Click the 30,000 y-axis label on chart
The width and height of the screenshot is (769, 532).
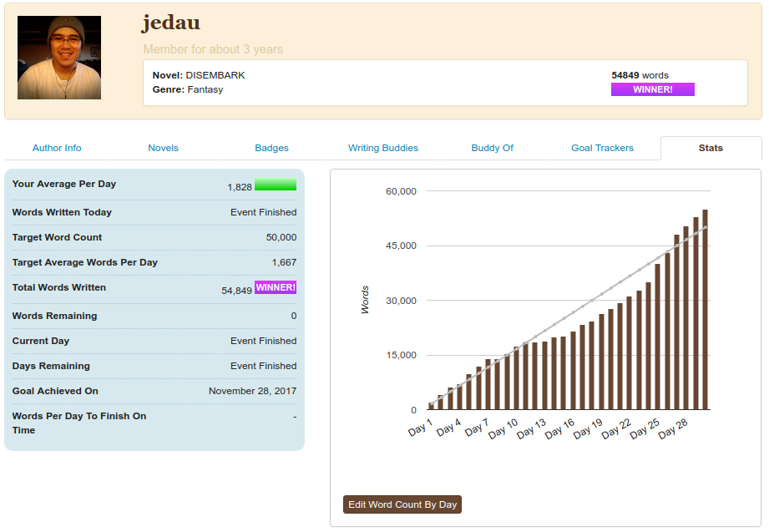tap(401, 301)
